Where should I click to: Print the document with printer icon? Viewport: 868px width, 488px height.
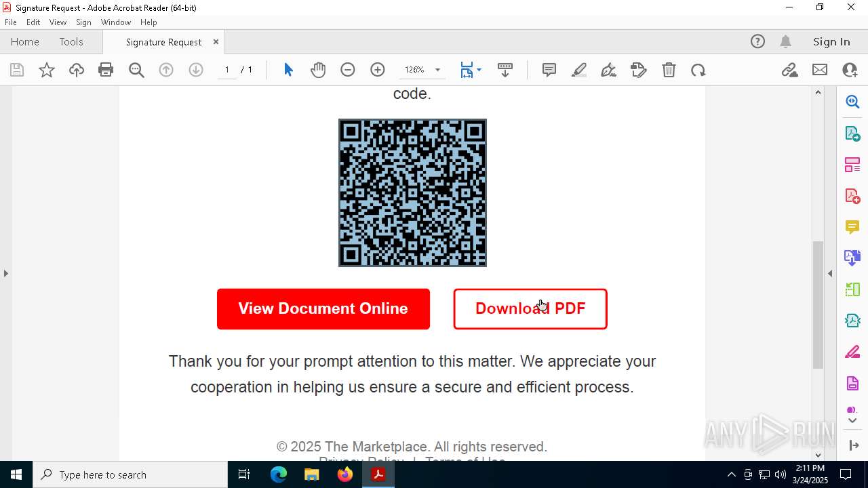tap(106, 70)
